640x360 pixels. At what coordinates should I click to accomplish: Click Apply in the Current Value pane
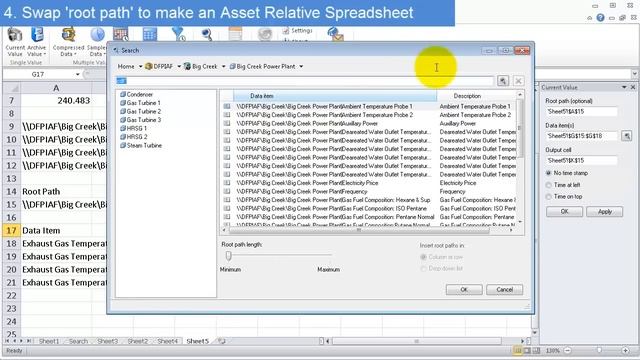pos(604,211)
